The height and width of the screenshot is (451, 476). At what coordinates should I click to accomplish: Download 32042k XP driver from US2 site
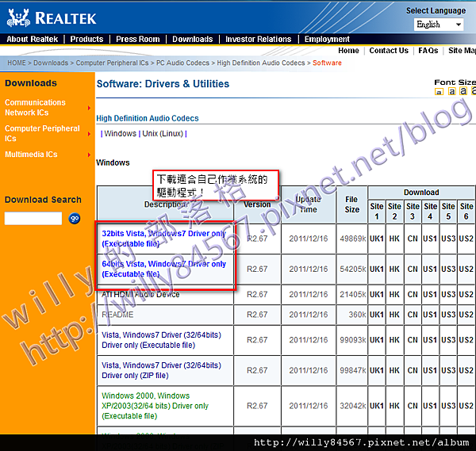tap(466, 406)
